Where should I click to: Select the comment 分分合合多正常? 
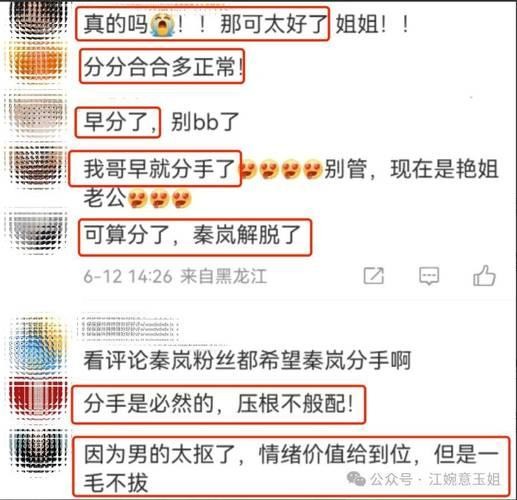click(163, 67)
